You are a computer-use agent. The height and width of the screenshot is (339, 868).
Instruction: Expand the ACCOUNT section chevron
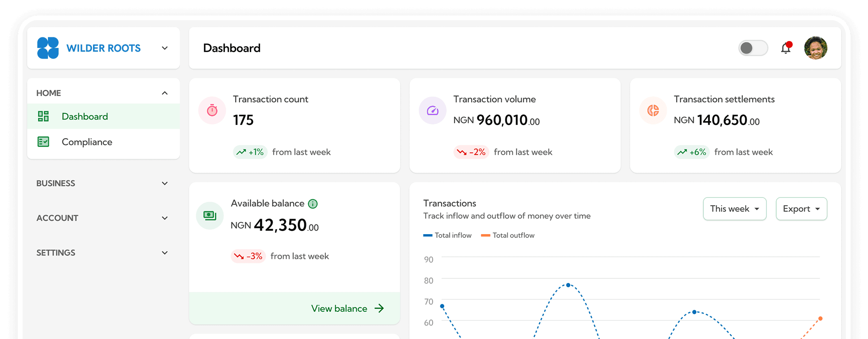pos(165,218)
